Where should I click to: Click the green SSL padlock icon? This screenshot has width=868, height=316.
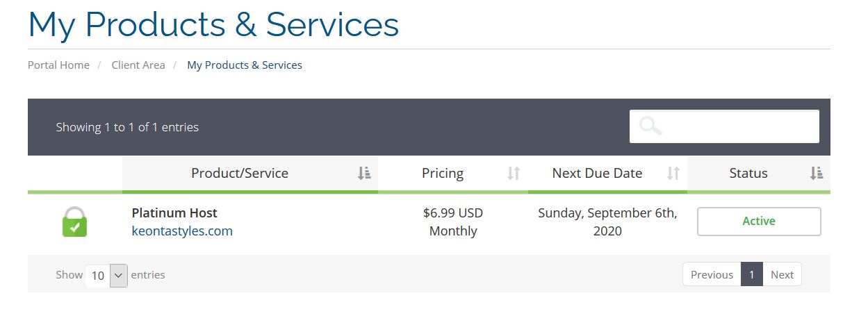click(74, 222)
